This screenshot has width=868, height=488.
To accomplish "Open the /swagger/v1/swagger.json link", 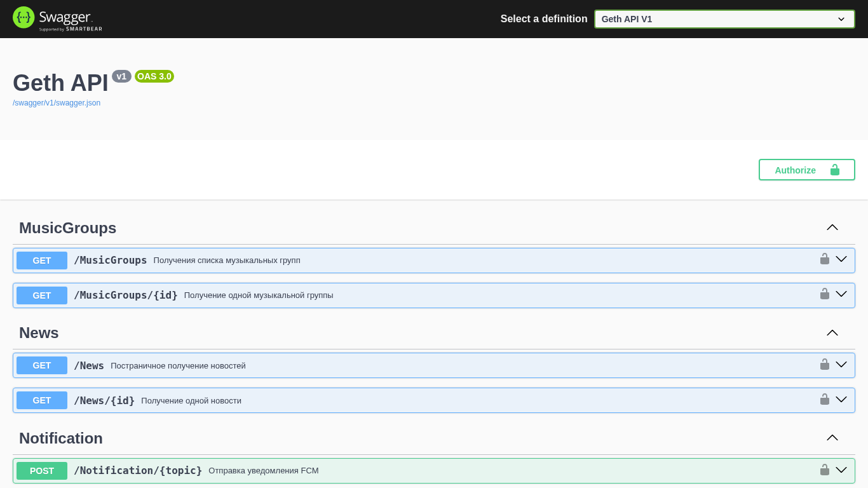I will click(57, 103).
